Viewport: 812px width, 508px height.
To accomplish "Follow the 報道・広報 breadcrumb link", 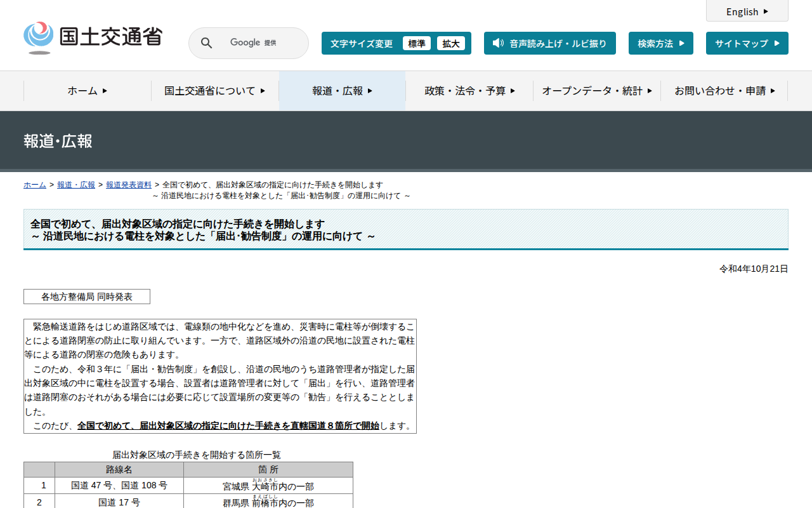I will pyautogui.click(x=76, y=185).
